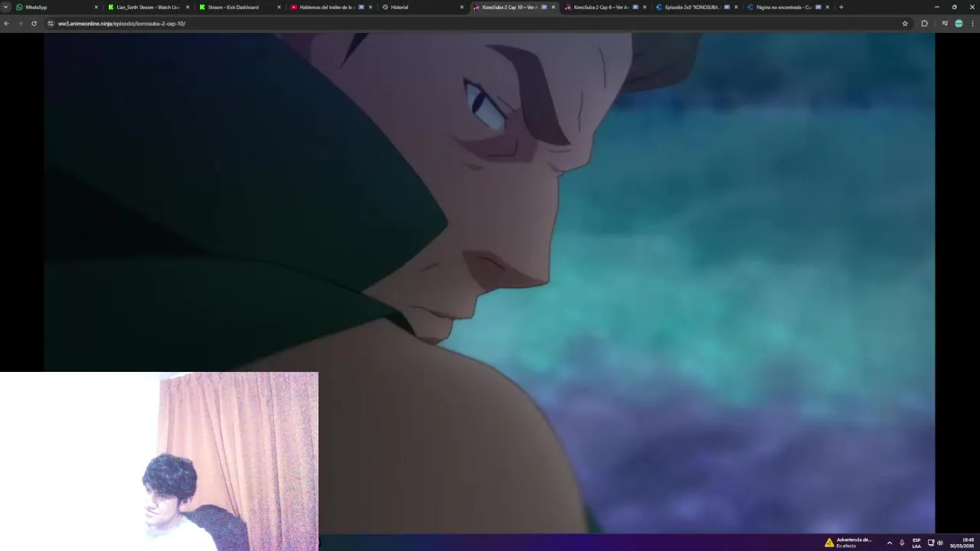The image size is (980, 551).
Task: Click the microphone tray icon
Action: tap(902, 543)
